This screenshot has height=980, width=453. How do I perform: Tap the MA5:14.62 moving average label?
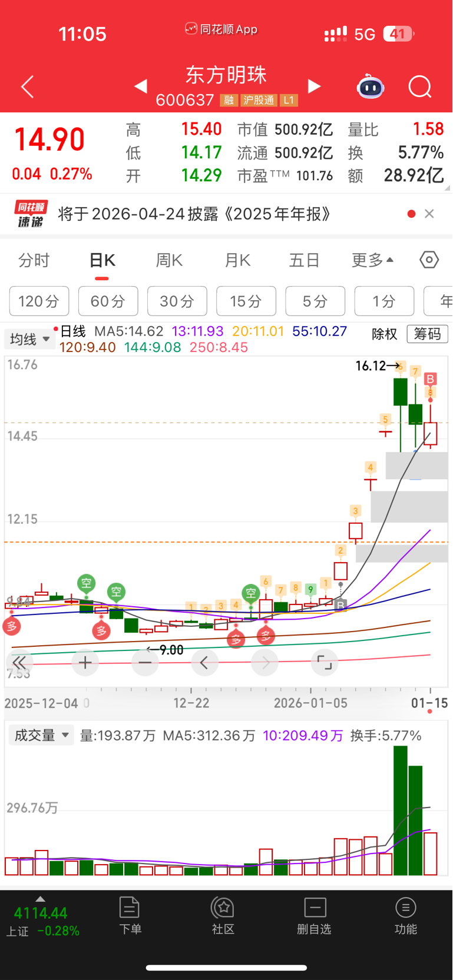pyautogui.click(x=129, y=331)
